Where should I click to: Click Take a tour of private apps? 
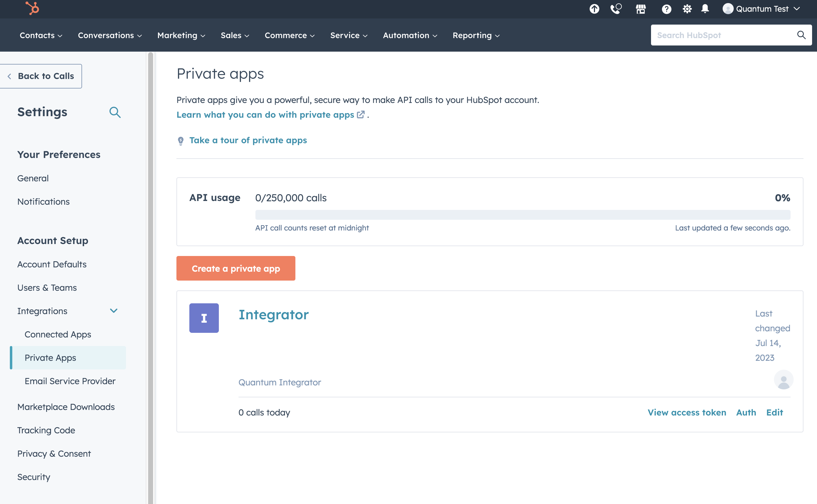[248, 140]
